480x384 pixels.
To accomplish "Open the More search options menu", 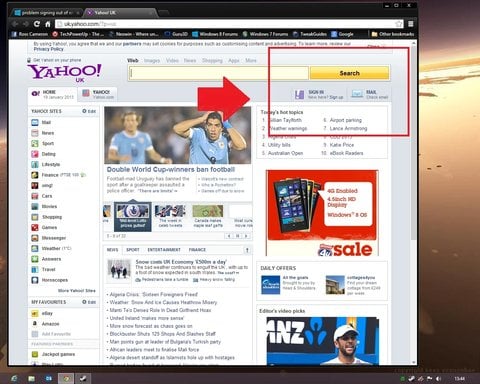I will tap(251, 60).
